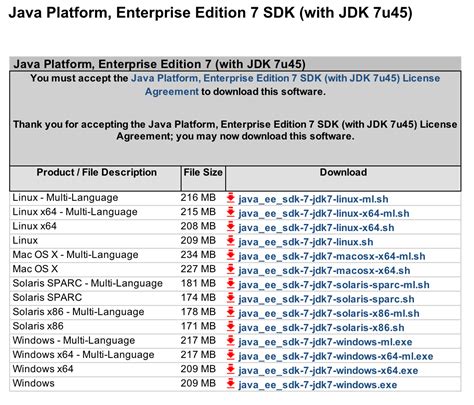Click download arrow icon for java_ee_sdk-7-jdk7-solaris-sparc-ml.sh
Viewport: 474px width, 405px height.
point(231,284)
